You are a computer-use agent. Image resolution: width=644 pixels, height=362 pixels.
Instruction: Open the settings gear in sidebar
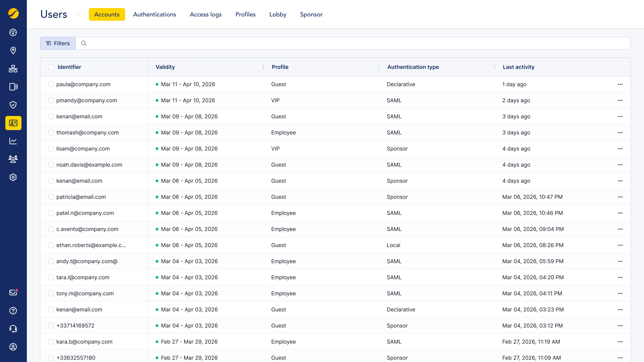coord(13,177)
